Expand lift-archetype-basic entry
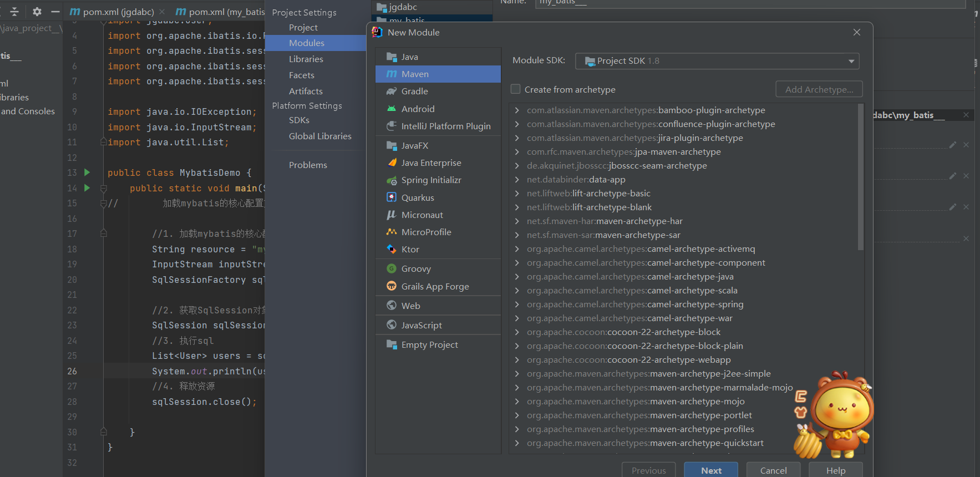Viewport: 980px width, 477px height. click(x=517, y=194)
